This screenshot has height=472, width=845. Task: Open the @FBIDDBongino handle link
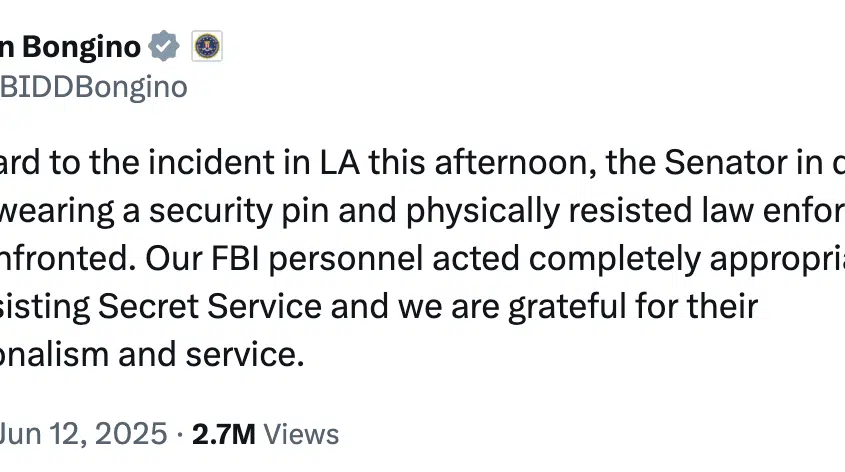pyautogui.click(x=94, y=87)
